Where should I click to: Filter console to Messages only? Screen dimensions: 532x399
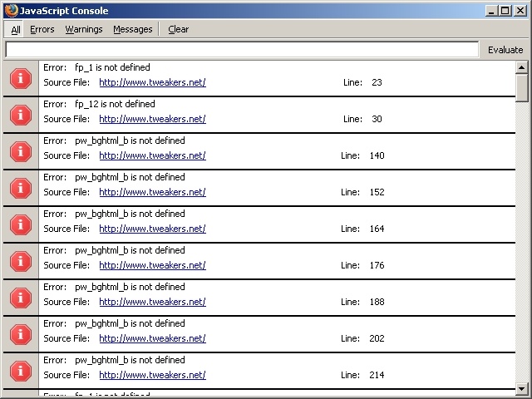(133, 30)
